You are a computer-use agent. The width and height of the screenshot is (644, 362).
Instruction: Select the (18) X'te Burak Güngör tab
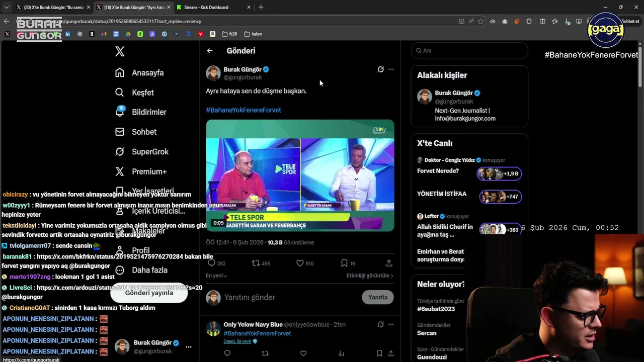pos(133,7)
